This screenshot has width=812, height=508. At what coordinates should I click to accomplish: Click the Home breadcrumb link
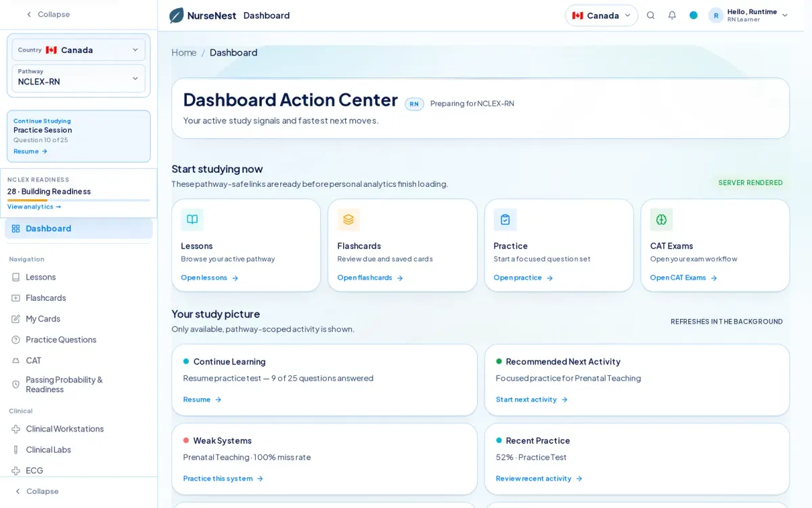point(184,53)
